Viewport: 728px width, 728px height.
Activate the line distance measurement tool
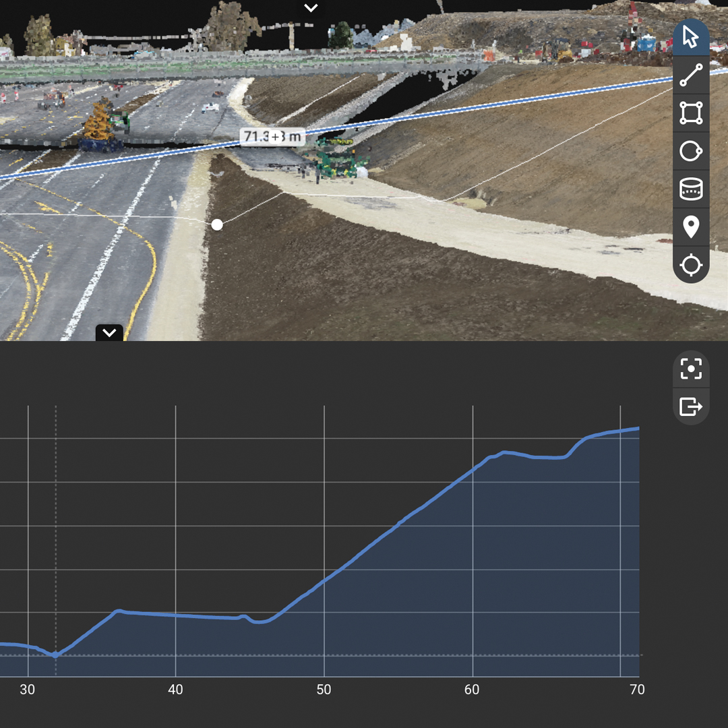tap(691, 75)
